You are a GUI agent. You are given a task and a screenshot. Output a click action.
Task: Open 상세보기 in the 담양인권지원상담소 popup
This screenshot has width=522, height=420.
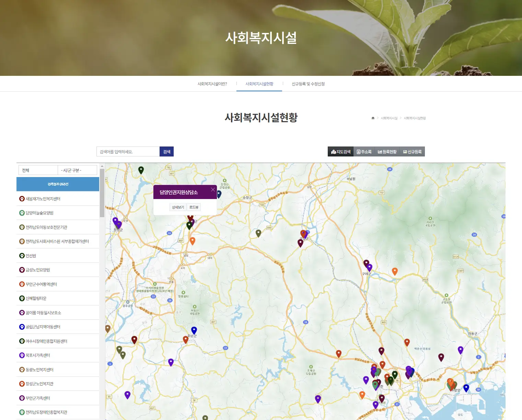[177, 207]
